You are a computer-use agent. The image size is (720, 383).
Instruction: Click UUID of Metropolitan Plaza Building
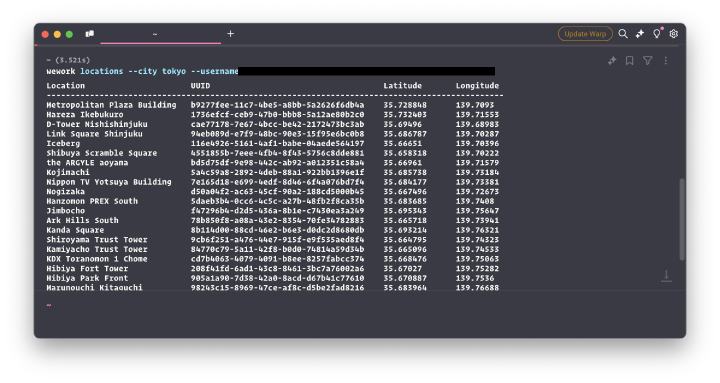[x=277, y=105]
